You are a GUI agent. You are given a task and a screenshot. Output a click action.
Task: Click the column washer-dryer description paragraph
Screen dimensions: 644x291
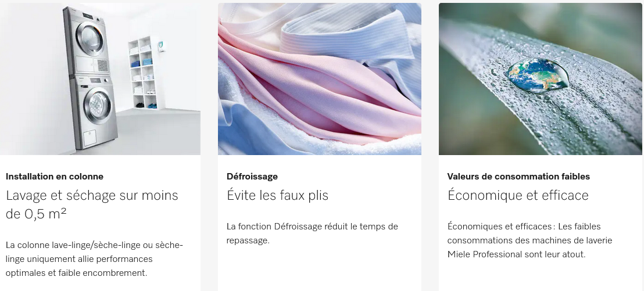[94, 259]
